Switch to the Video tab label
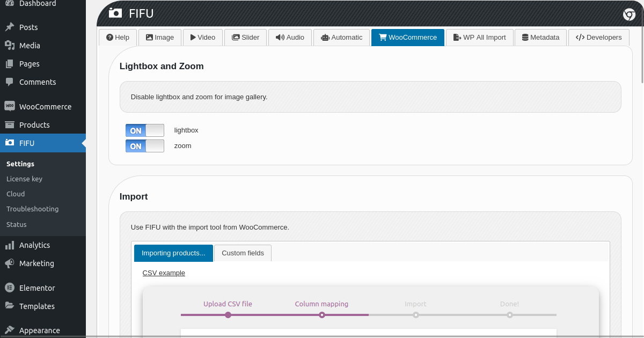This screenshot has height=338, width=644. [206, 38]
